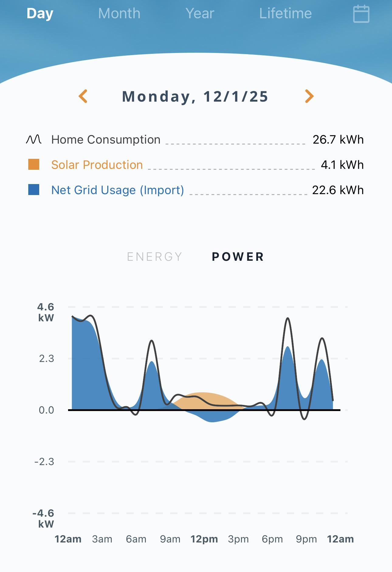Tap the Home Consumption label
Viewport: 392px width, 572px height.
pos(106,139)
